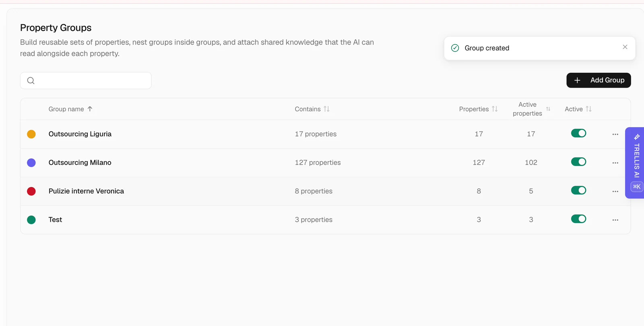This screenshot has width=644, height=326.
Task: Click the Contains column header text
Action: coord(308,109)
